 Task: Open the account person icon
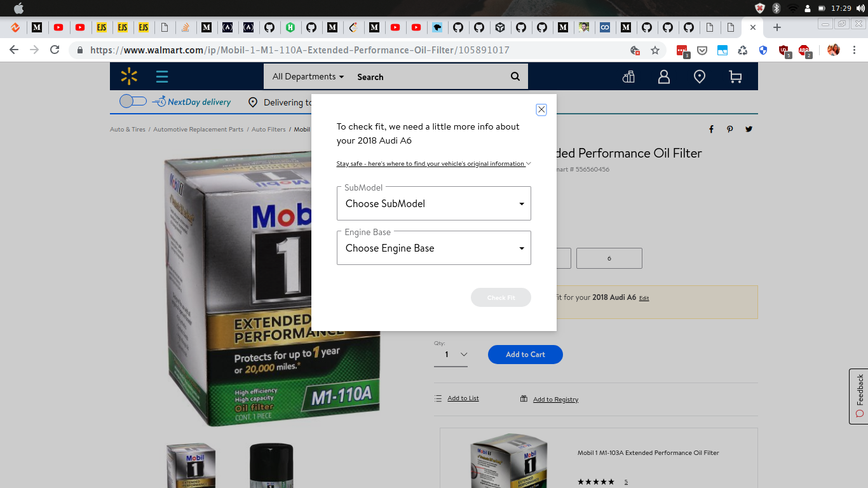(x=664, y=77)
